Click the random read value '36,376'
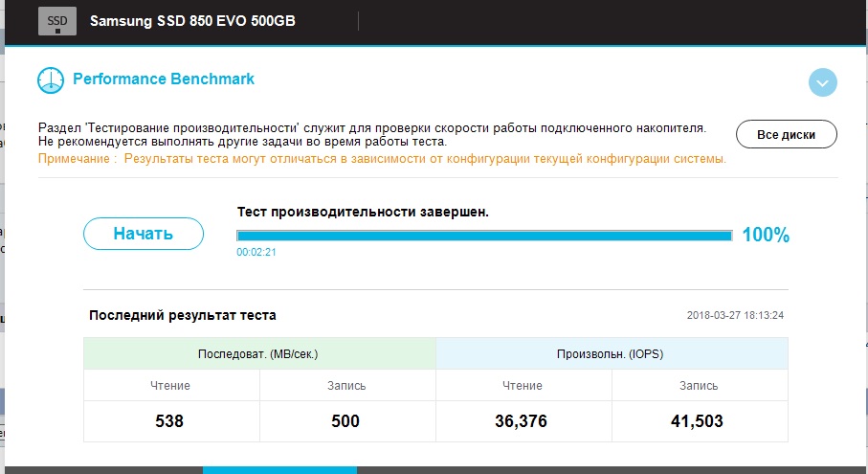Viewport: 868px width, 474px height. [x=521, y=421]
